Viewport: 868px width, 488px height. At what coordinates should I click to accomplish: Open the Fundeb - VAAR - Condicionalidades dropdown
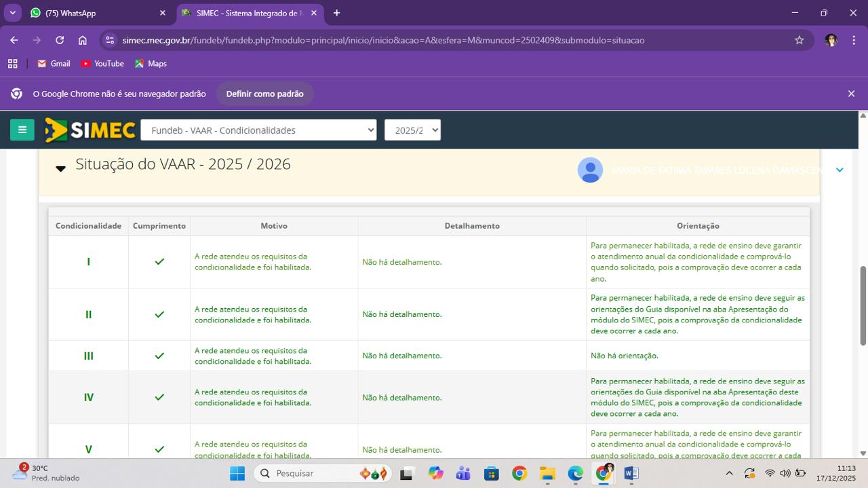(258, 130)
